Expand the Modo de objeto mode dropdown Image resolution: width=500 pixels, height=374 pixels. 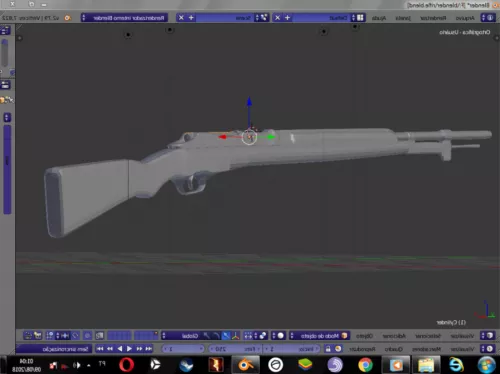[320, 336]
